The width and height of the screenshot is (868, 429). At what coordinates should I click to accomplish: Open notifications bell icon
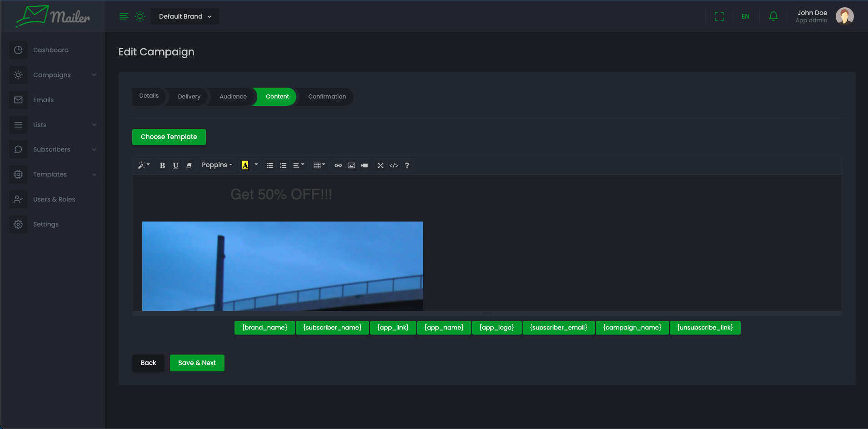click(x=773, y=16)
